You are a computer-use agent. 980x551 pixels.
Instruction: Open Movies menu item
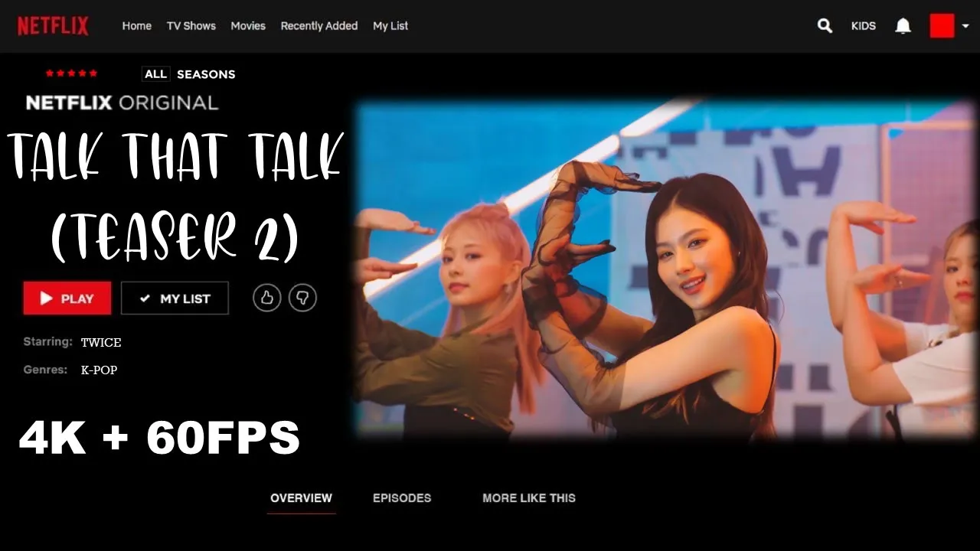coord(248,26)
